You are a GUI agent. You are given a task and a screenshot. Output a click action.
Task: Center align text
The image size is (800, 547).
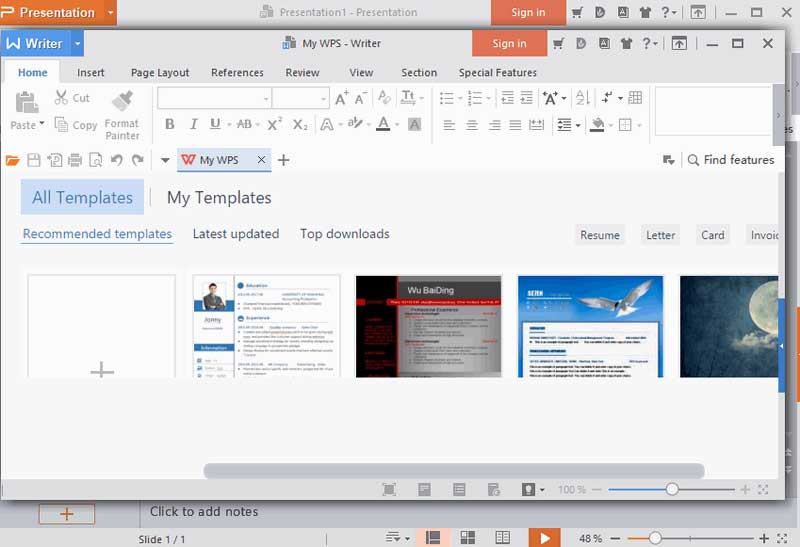(x=472, y=125)
